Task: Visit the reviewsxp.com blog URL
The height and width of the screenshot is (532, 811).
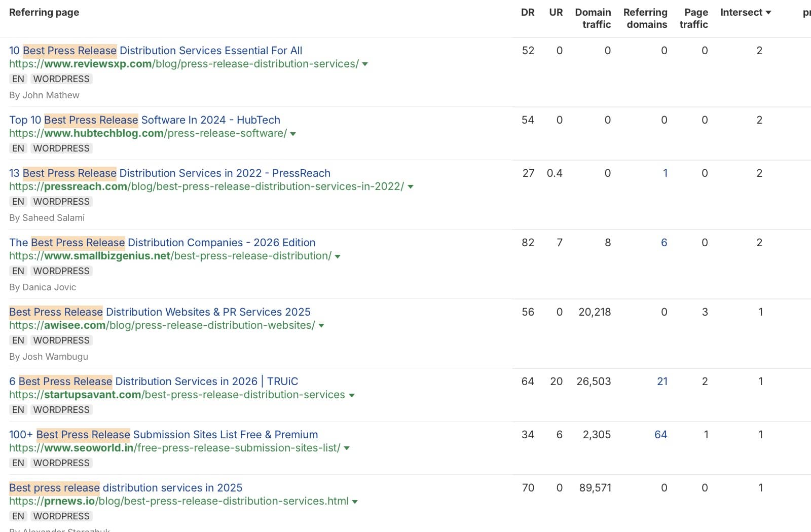Action: 184,64
